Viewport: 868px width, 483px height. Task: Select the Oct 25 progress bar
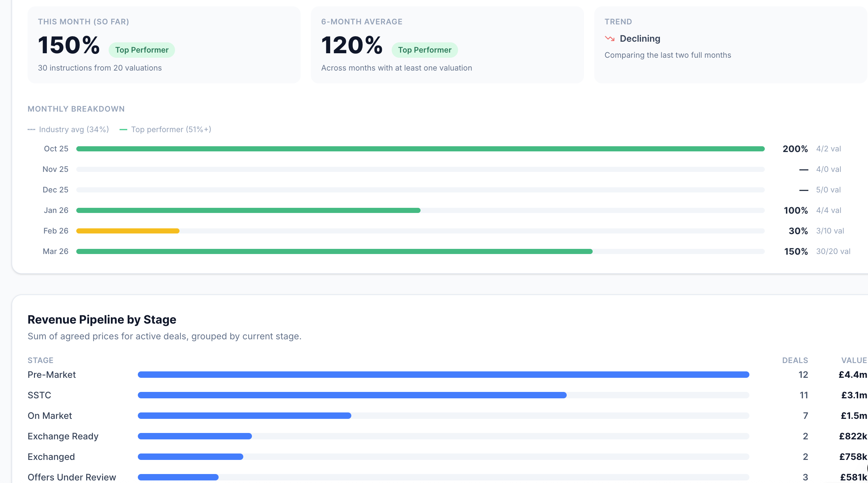tap(404, 148)
